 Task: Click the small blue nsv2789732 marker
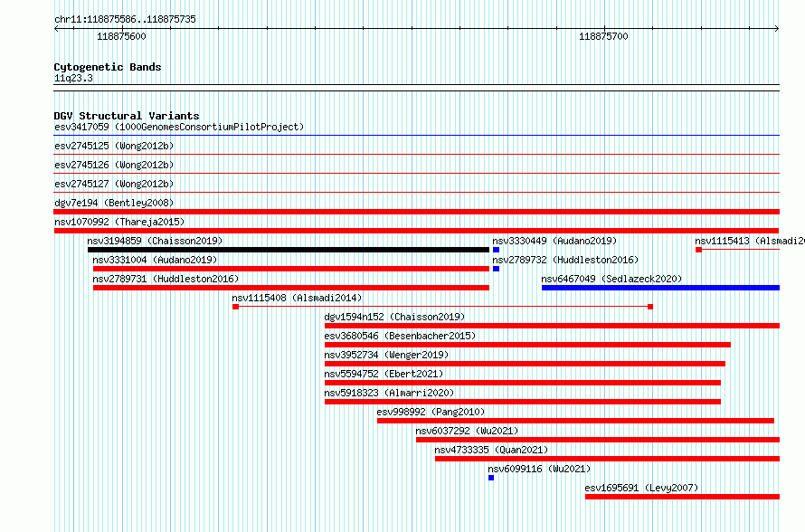pos(496,269)
